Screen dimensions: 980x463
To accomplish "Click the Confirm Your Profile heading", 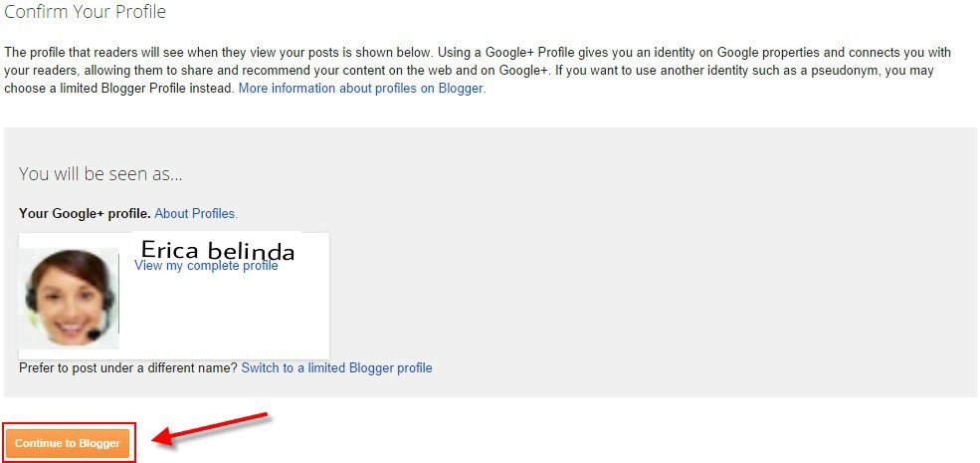I will [x=85, y=12].
